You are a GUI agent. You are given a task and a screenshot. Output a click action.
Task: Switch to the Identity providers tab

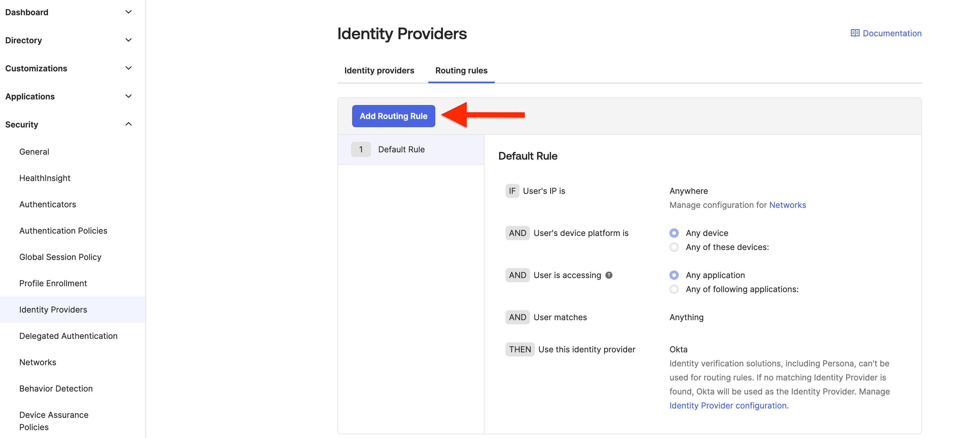[x=379, y=70]
